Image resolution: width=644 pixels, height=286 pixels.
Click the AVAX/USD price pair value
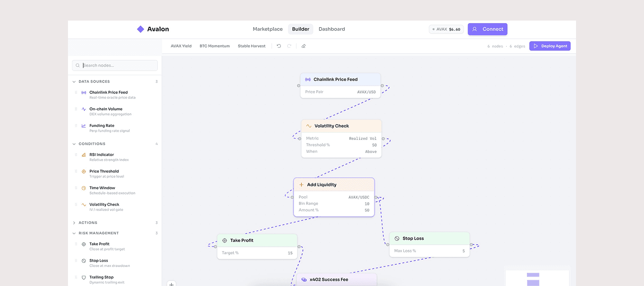click(x=367, y=92)
